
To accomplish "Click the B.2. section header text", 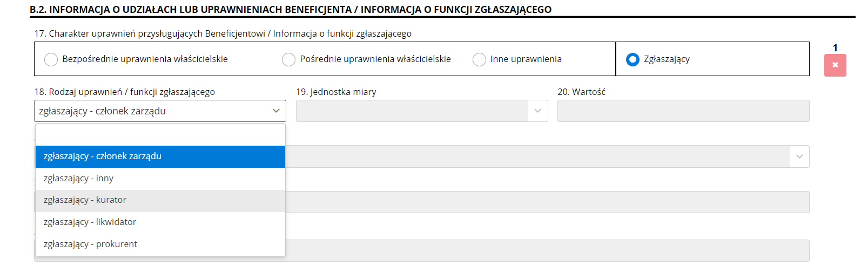I will click(291, 10).
